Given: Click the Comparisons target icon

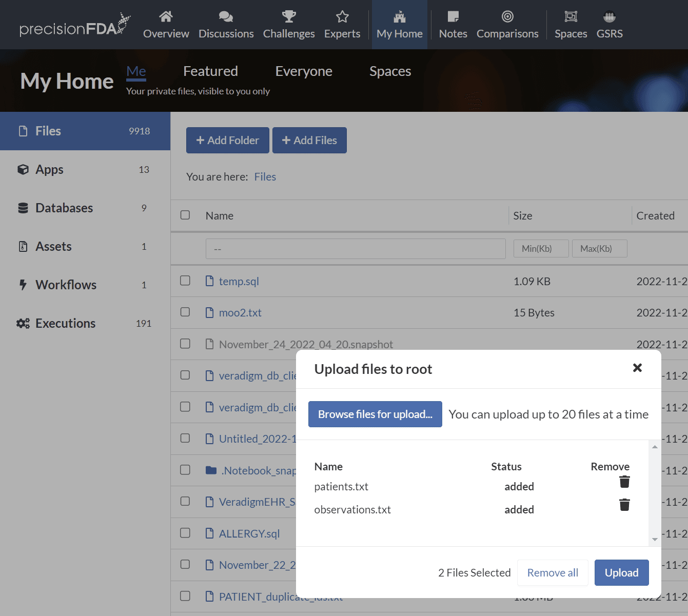Looking at the screenshot, I should click(x=507, y=17).
